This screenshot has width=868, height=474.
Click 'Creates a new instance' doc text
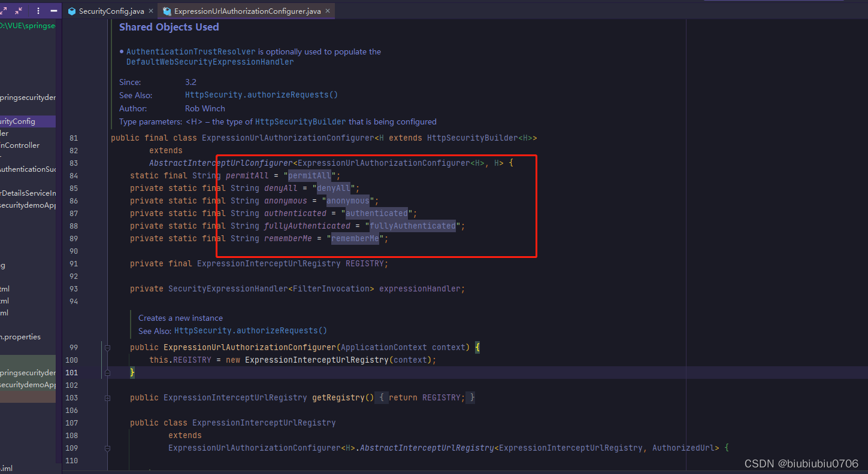tap(180, 318)
